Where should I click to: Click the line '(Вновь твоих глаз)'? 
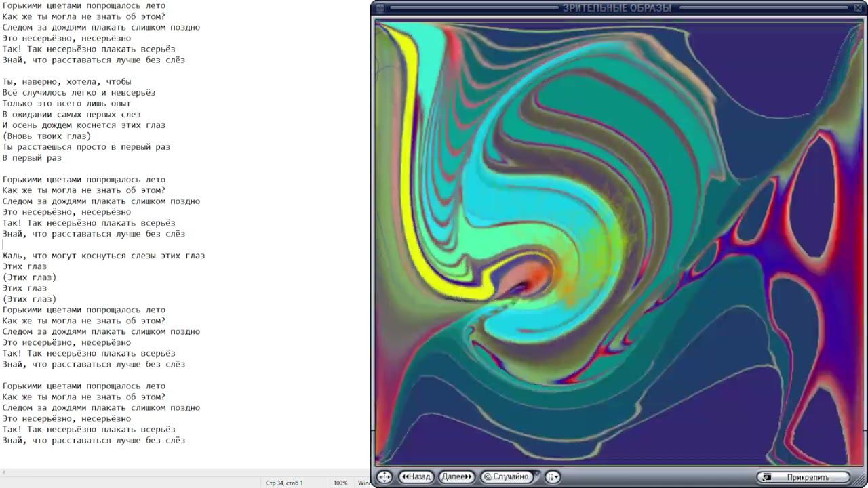click(47, 136)
